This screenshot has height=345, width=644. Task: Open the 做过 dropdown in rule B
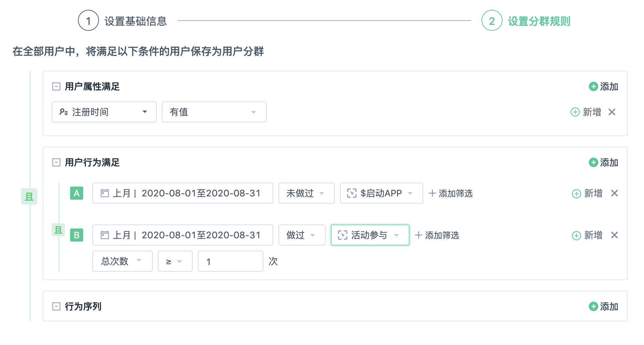coord(302,235)
